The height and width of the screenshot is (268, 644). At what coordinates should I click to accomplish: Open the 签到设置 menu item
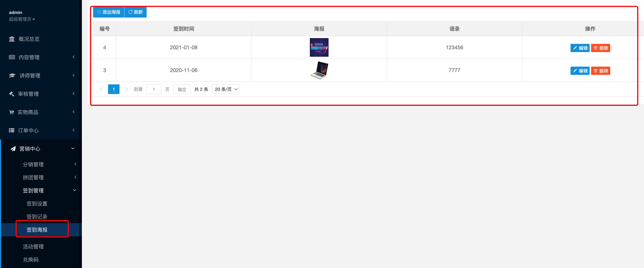[37, 204]
